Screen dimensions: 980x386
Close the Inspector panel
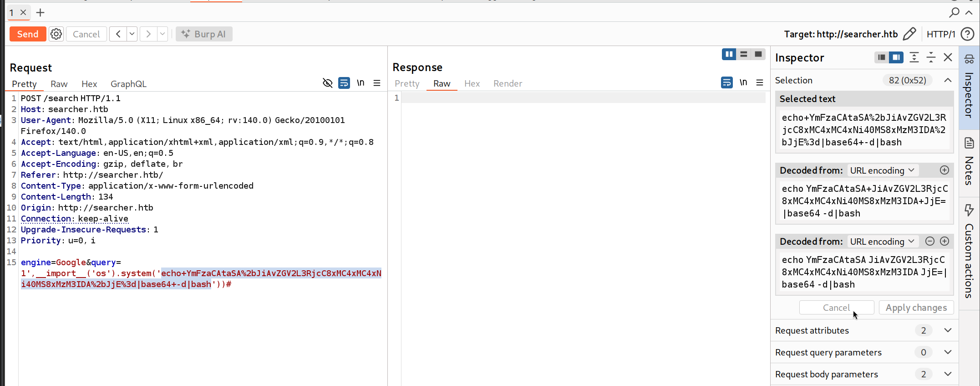(x=948, y=57)
